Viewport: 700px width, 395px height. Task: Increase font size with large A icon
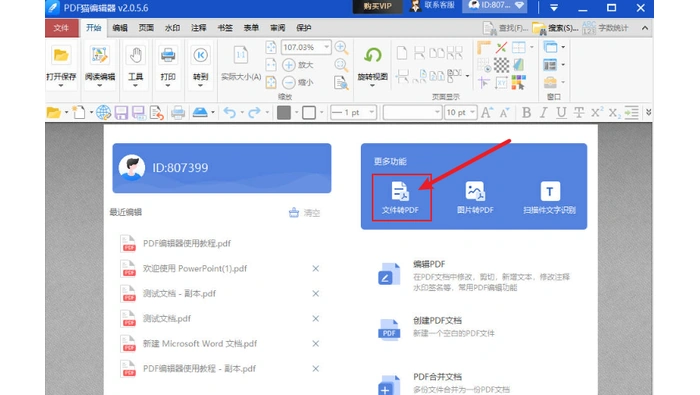tap(487, 112)
